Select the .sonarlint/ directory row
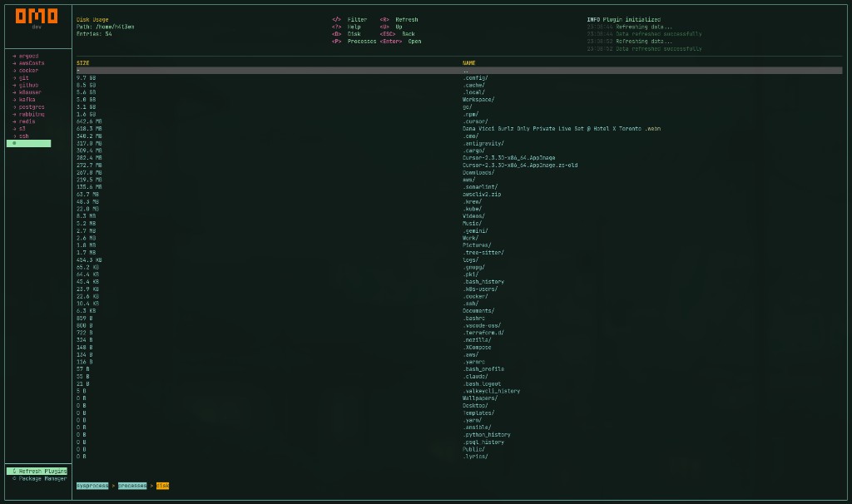The width and height of the screenshot is (852, 504). (459, 187)
